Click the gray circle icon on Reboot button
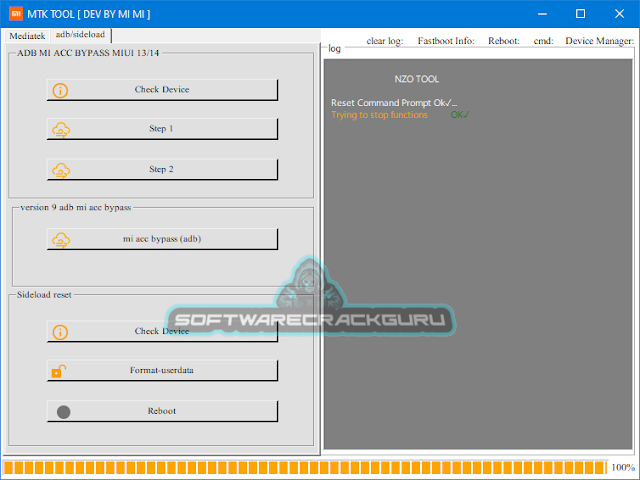Image resolution: width=640 pixels, height=480 pixels. click(63, 412)
